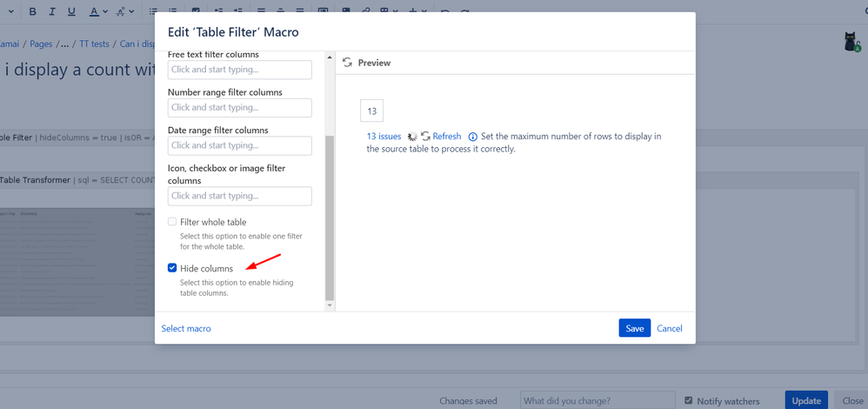Open the 13 issues link
The width and height of the screenshot is (868, 409).
384,137
